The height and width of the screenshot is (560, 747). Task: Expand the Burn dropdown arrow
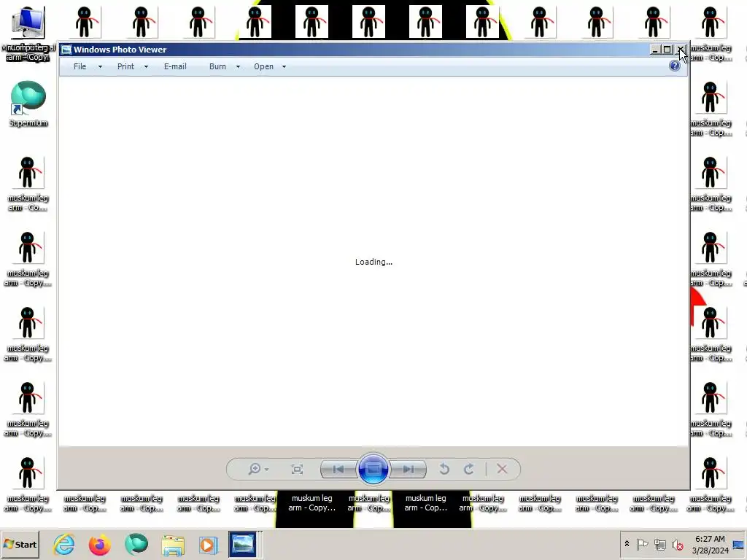tap(239, 66)
